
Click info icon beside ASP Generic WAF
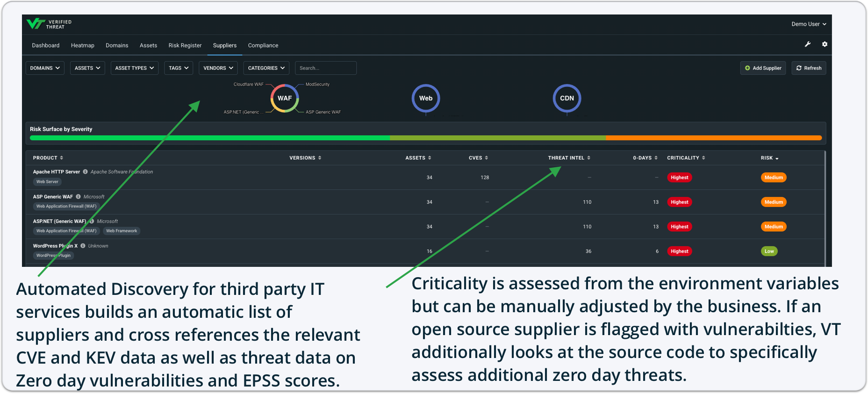(78, 196)
